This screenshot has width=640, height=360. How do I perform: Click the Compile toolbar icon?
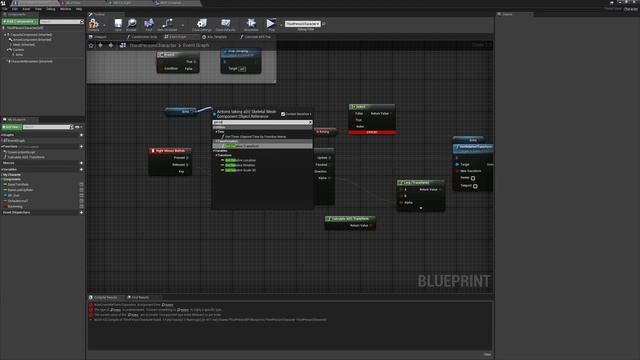click(x=93, y=24)
